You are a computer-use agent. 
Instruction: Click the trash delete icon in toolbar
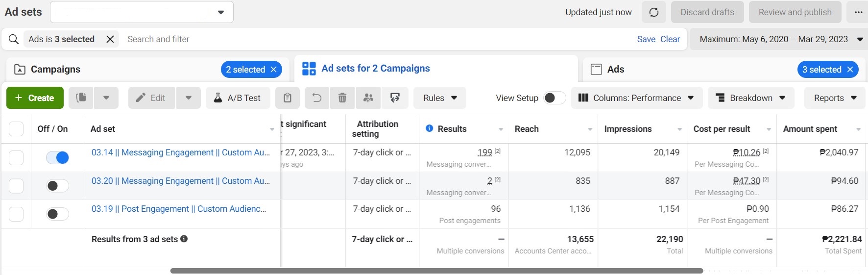coord(342,98)
